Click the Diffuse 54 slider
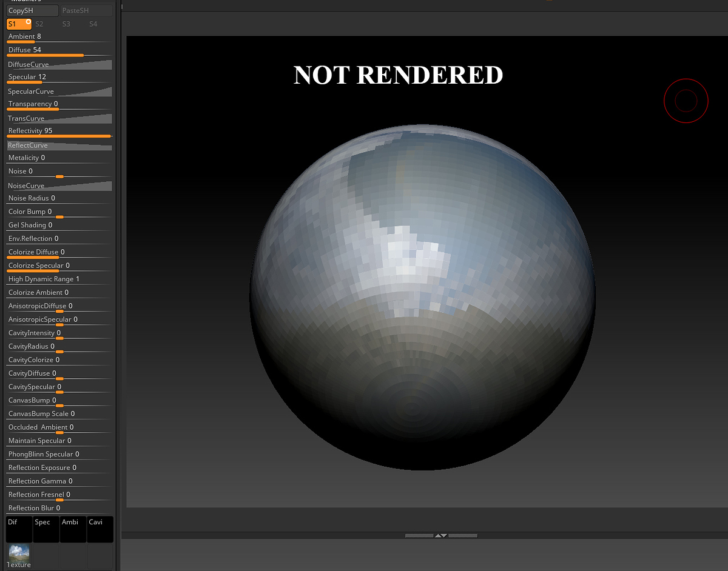This screenshot has width=728, height=571. click(x=59, y=50)
